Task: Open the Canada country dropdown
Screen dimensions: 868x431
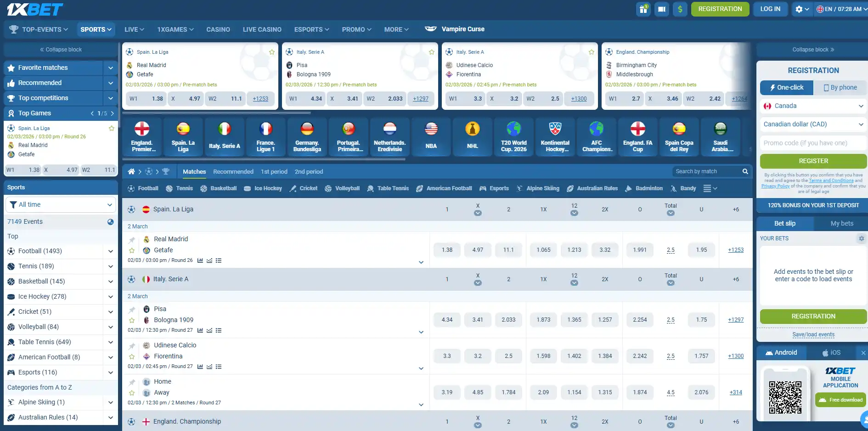Action: coord(813,106)
